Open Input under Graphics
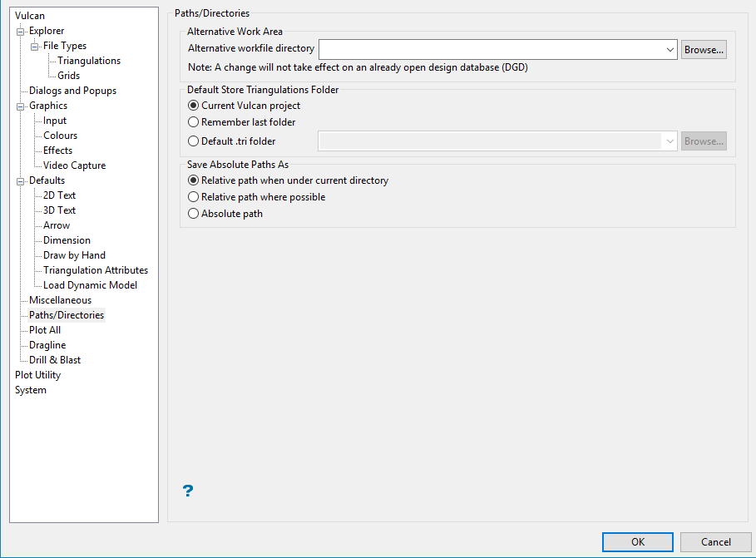756x558 pixels. [55, 121]
